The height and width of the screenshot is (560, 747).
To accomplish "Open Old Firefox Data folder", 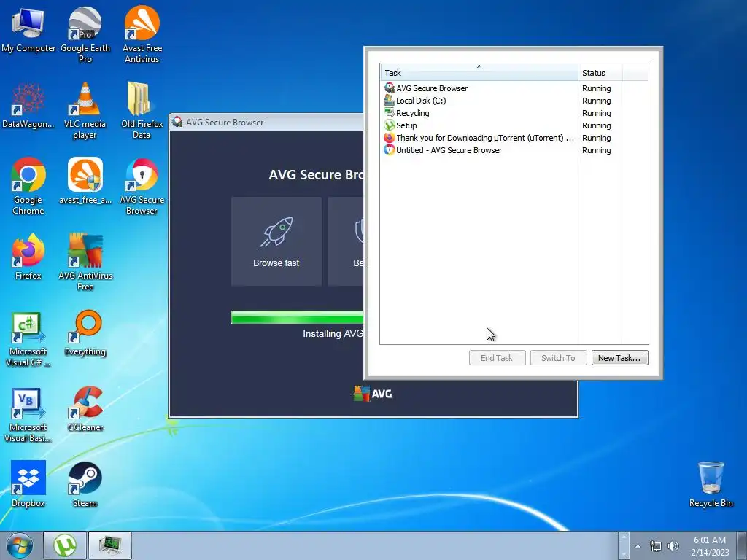I will [142, 111].
